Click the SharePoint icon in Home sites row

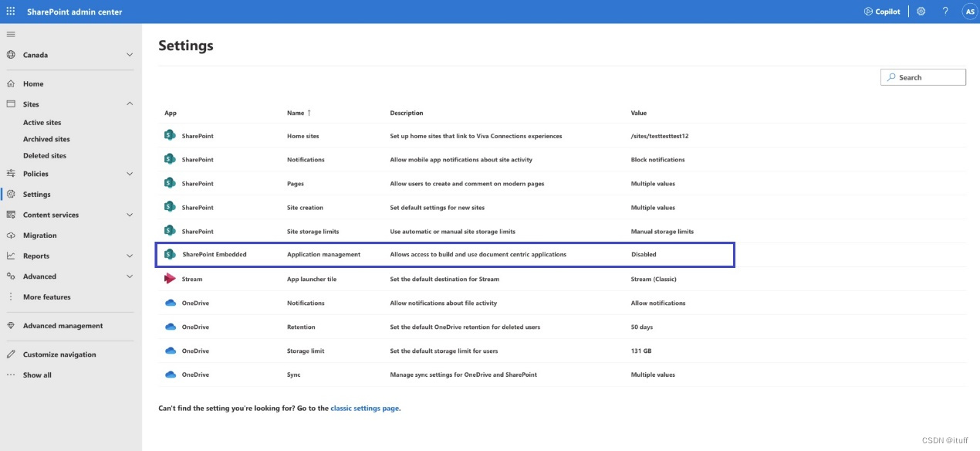tap(170, 135)
